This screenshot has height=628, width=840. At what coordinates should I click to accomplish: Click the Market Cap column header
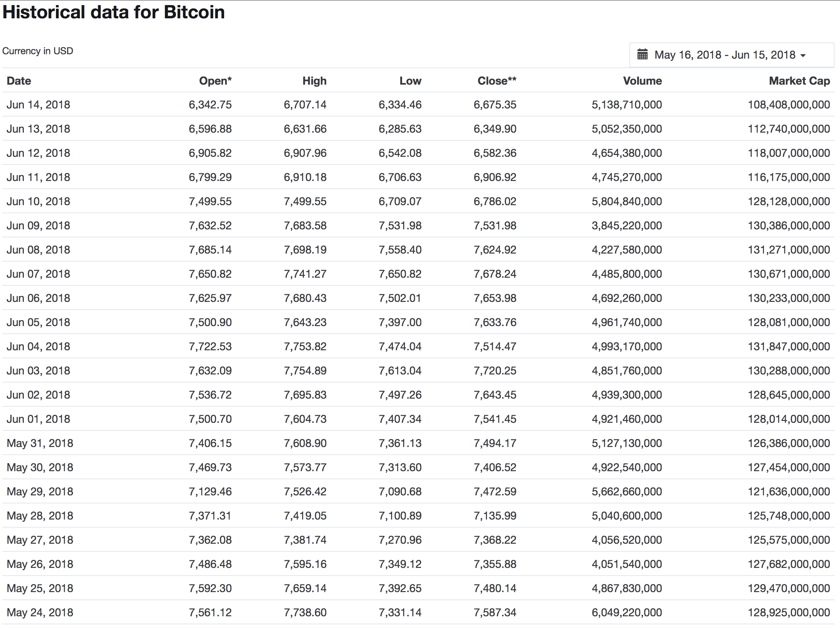click(799, 81)
